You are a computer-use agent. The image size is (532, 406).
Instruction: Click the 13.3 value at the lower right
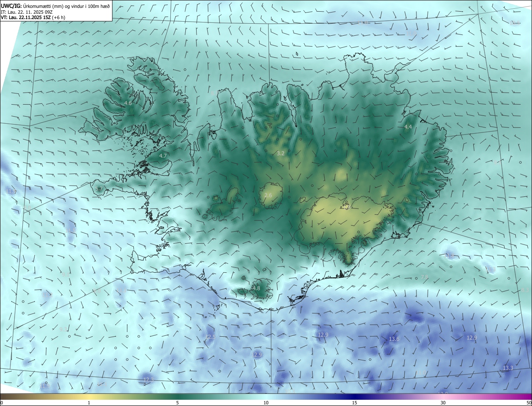click(508, 368)
